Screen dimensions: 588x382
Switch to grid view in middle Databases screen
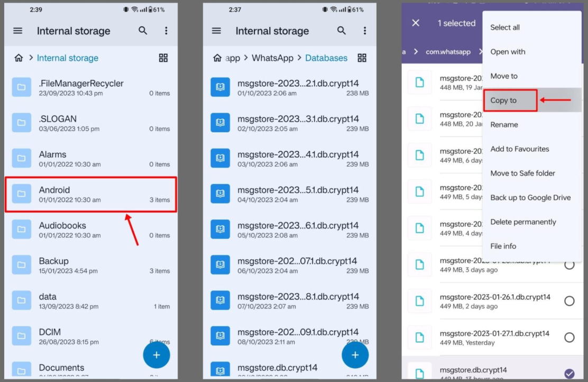coord(362,58)
